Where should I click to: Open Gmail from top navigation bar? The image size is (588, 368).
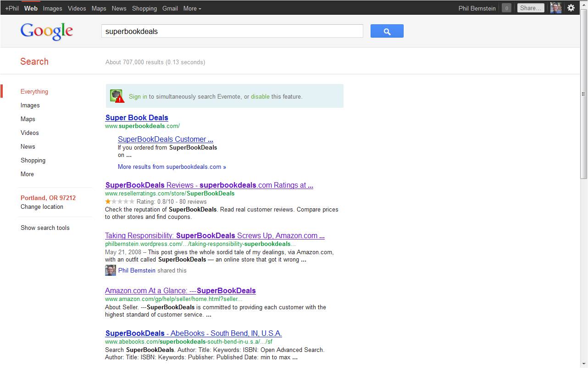click(x=170, y=8)
